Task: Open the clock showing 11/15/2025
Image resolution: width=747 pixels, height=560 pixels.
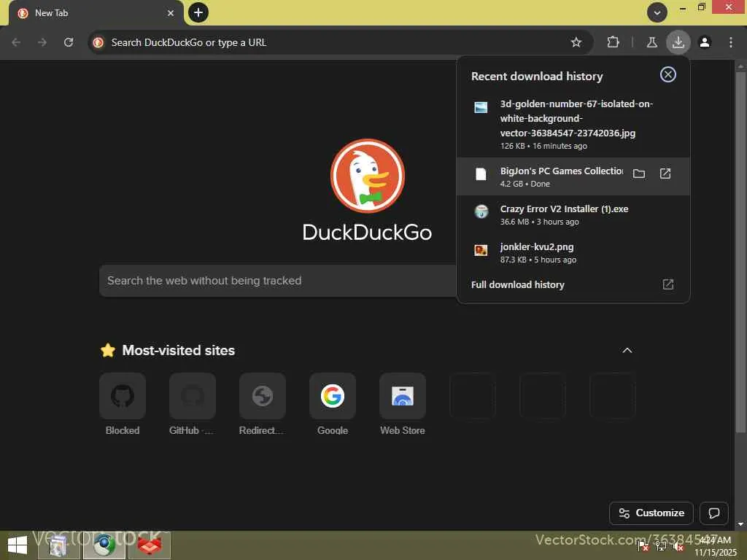Action: (715, 546)
